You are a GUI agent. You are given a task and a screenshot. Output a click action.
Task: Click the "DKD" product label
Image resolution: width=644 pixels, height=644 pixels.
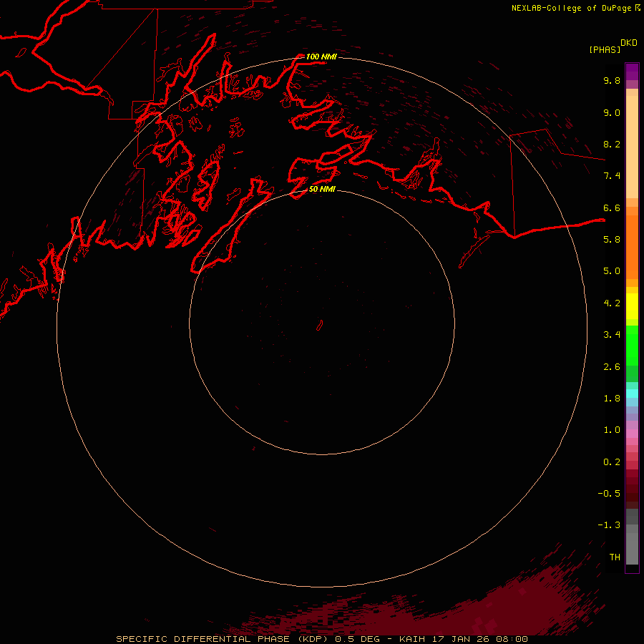629,43
